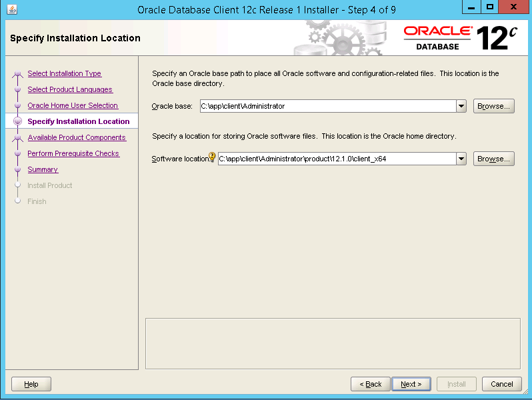Browse for the Software location directory
The image size is (532, 400).
[x=493, y=159]
